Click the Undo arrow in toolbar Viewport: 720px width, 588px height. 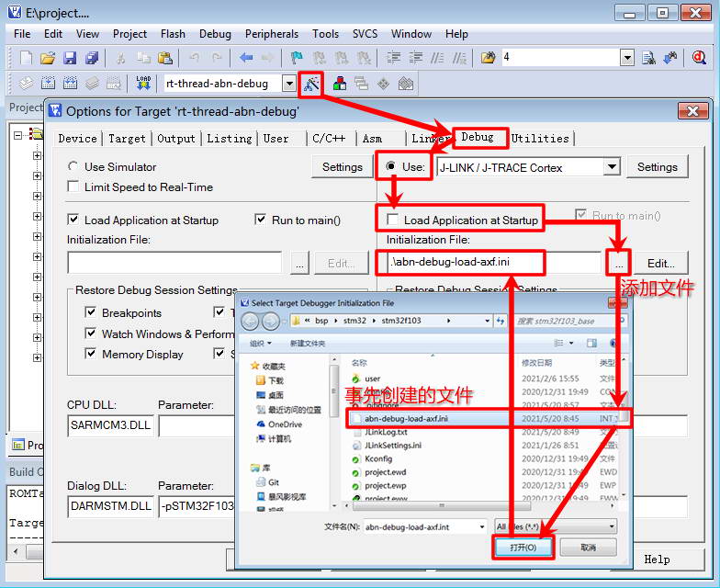click(x=194, y=58)
